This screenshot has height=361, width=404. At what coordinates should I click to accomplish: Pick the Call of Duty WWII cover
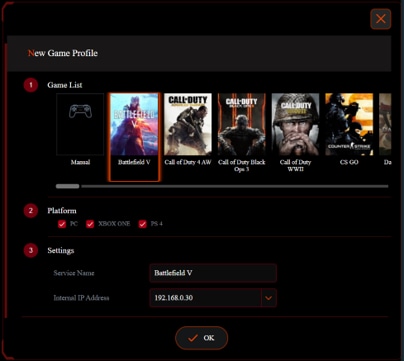pos(295,124)
